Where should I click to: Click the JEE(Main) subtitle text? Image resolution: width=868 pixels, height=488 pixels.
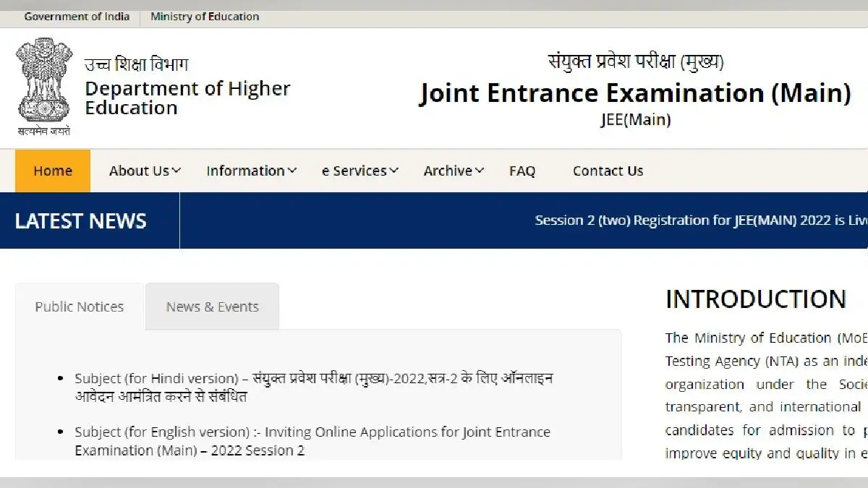point(636,120)
